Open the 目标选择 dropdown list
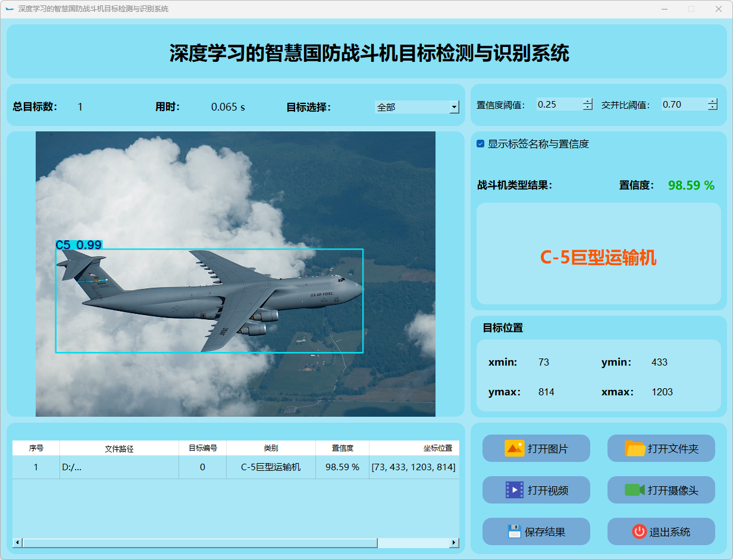Screen dimensions: 733x560 click(454, 107)
